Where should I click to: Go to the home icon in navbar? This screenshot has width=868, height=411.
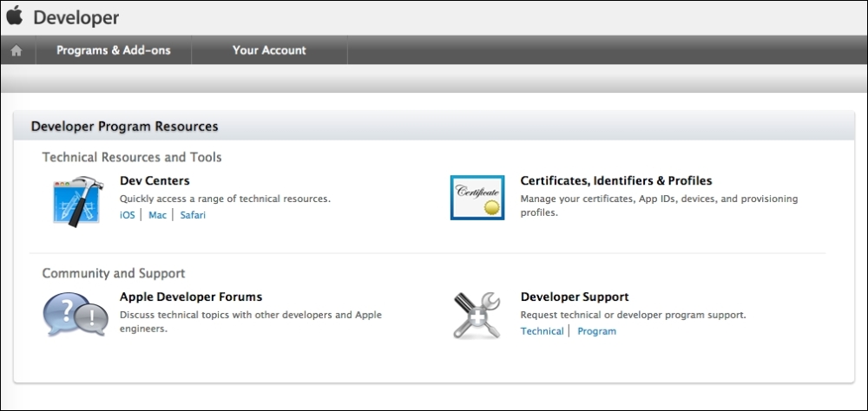(x=16, y=50)
